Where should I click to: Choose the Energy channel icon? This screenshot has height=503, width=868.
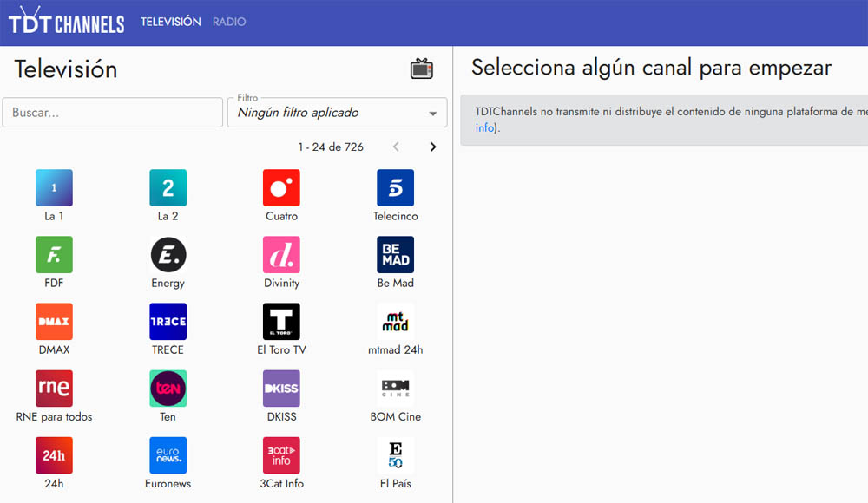168,255
